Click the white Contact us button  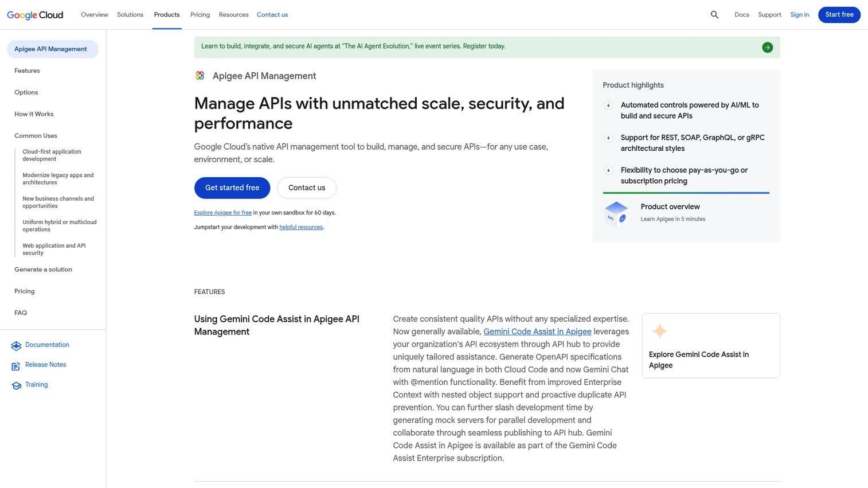(307, 188)
